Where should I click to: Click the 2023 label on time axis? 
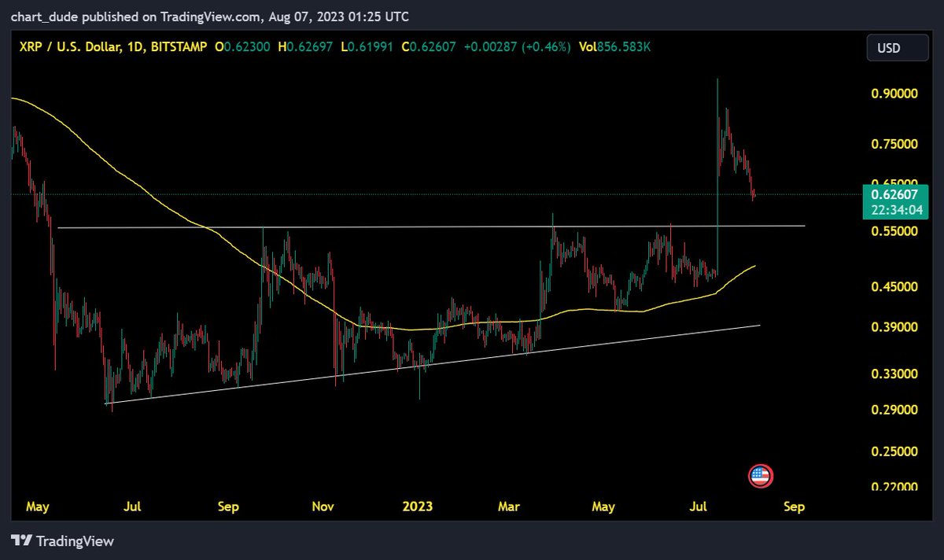pyautogui.click(x=418, y=507)
